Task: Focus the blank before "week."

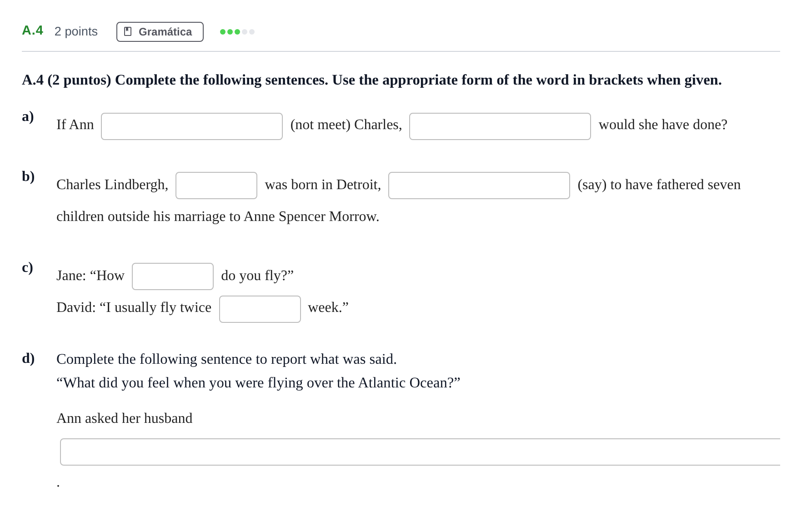Action: (x=260, y=309)
